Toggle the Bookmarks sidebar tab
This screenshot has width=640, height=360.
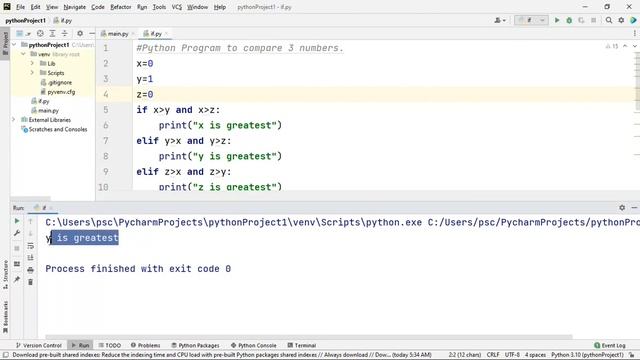coord(5,317)
